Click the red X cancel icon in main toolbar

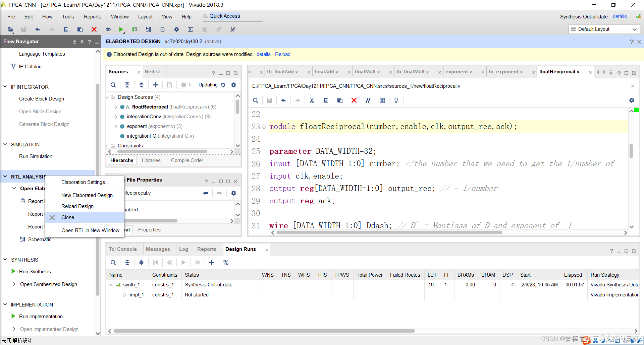coord(94,29)
